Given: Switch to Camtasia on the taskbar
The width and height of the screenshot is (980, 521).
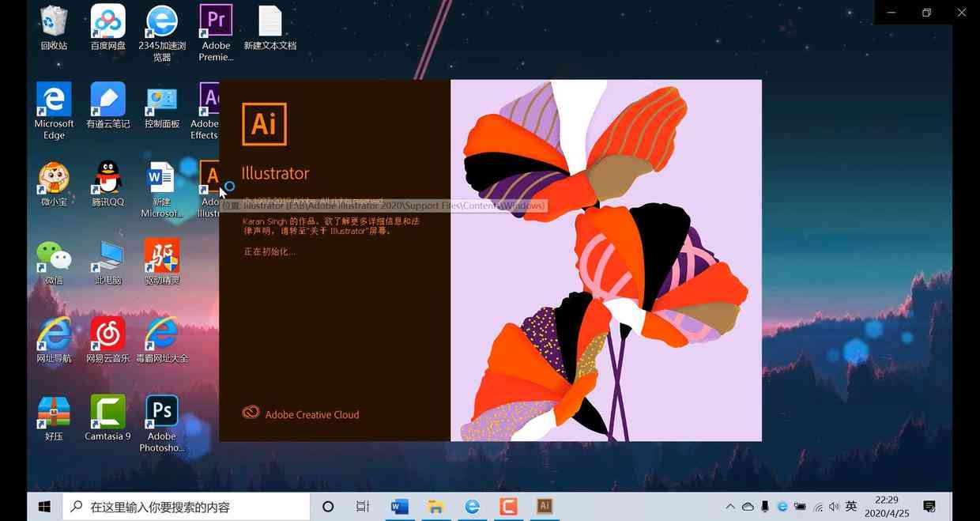Looking at the screenshot, I should pyautogui.click(x=508, y=507).
